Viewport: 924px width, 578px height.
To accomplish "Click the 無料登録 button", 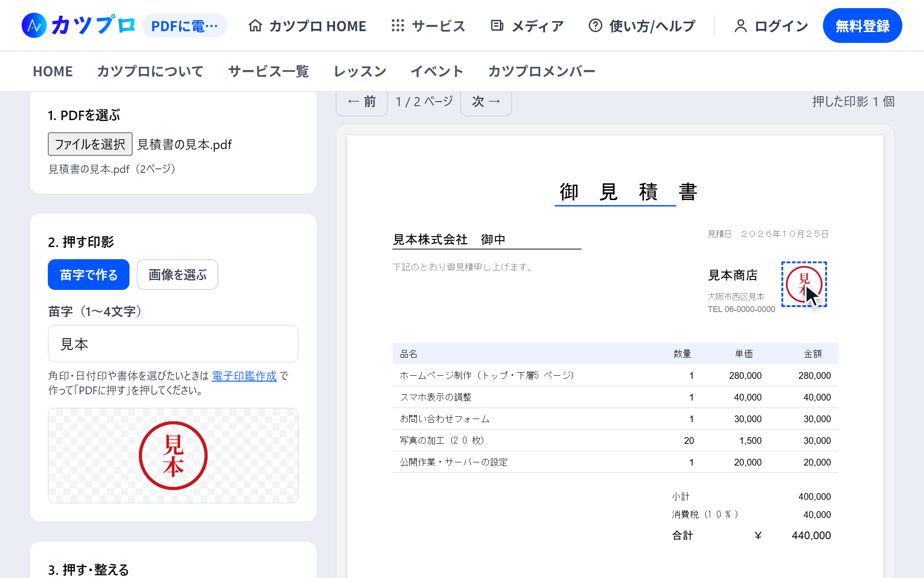I will click(862, 26).
